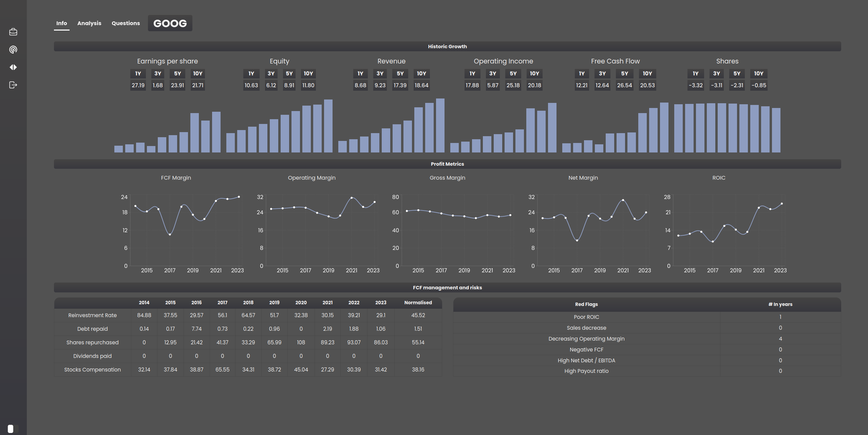Click the Reinvestment Rate row label
The height and width of the screenshot is (435, 868).
coord(92,315)
